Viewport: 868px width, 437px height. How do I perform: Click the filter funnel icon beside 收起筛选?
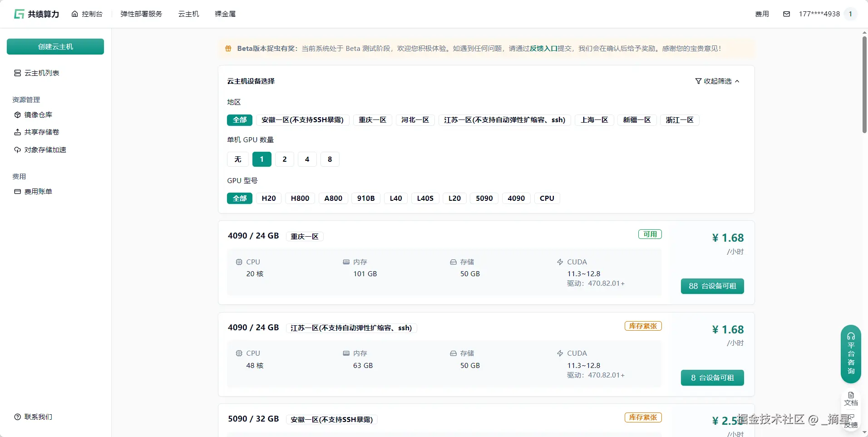coord(698,81)
